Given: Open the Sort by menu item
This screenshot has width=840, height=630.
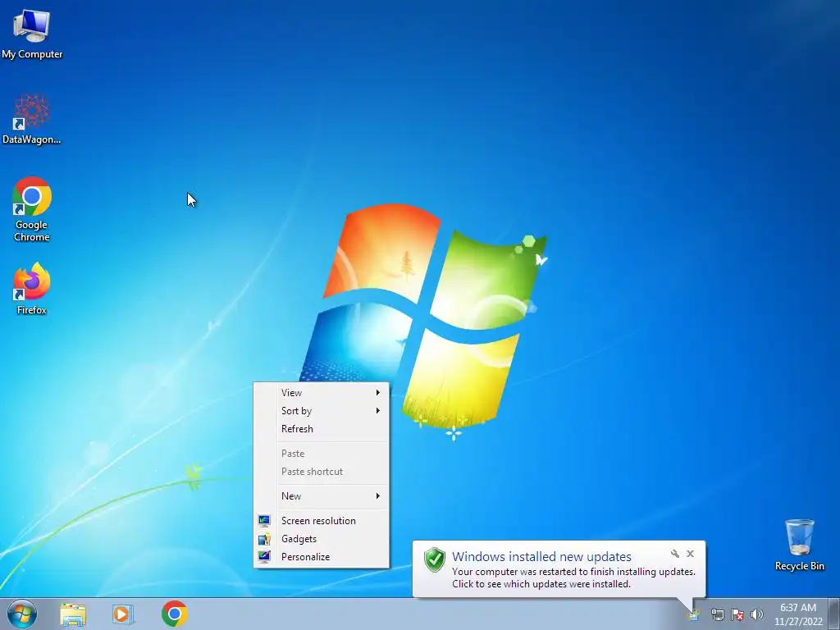Looking at the screenshot, I should point(321,411).
